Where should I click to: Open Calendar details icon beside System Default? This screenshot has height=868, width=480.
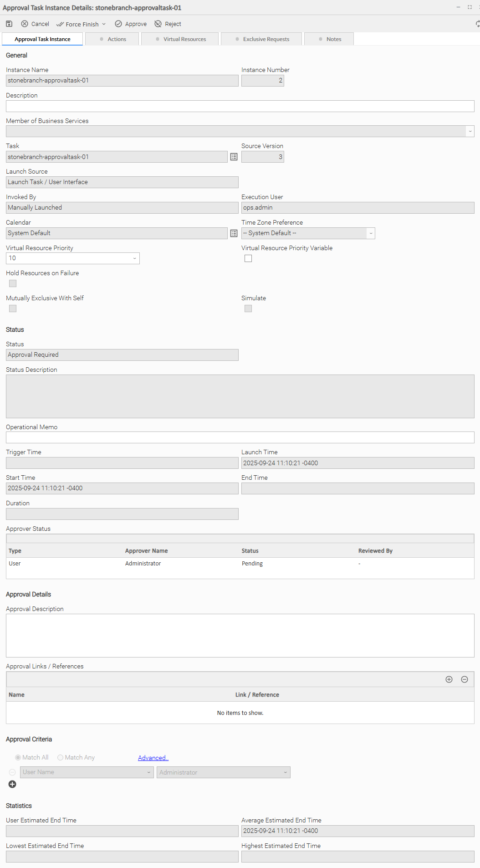point(234,233)
